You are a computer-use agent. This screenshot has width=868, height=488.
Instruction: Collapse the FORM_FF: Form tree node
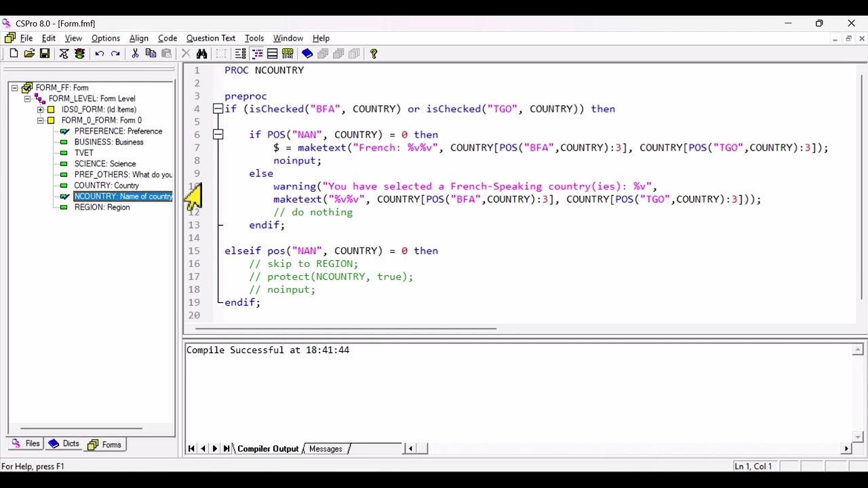[x=14, y=88]
